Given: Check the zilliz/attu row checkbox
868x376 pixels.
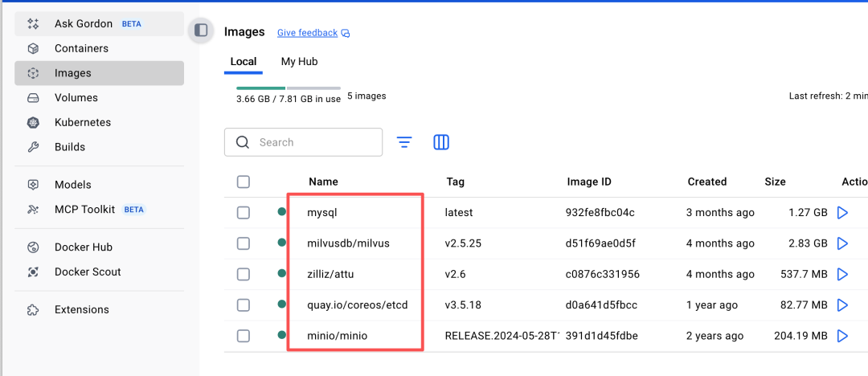Looking at the screenshot, I should click(243, 274).
